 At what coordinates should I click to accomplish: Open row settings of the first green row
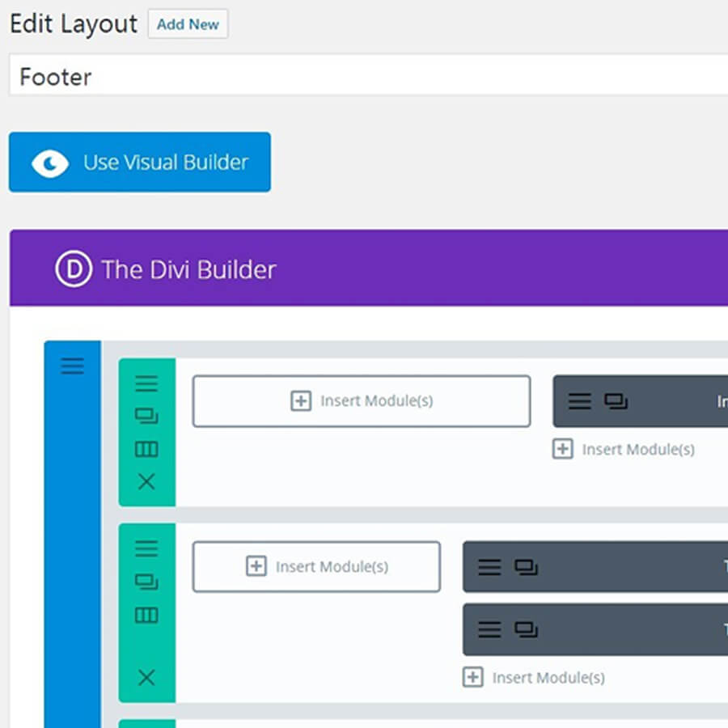point(146,383)
